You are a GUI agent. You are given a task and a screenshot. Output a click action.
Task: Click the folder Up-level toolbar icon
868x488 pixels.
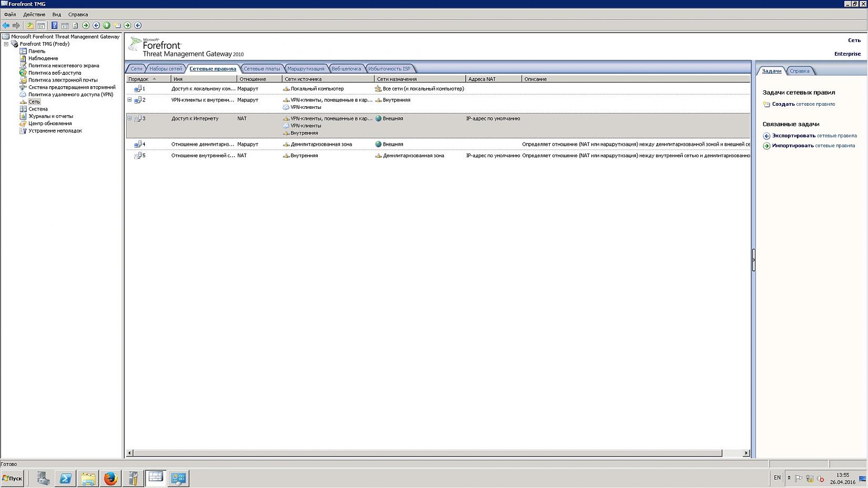pyautogui.click(x=30, y=25)
